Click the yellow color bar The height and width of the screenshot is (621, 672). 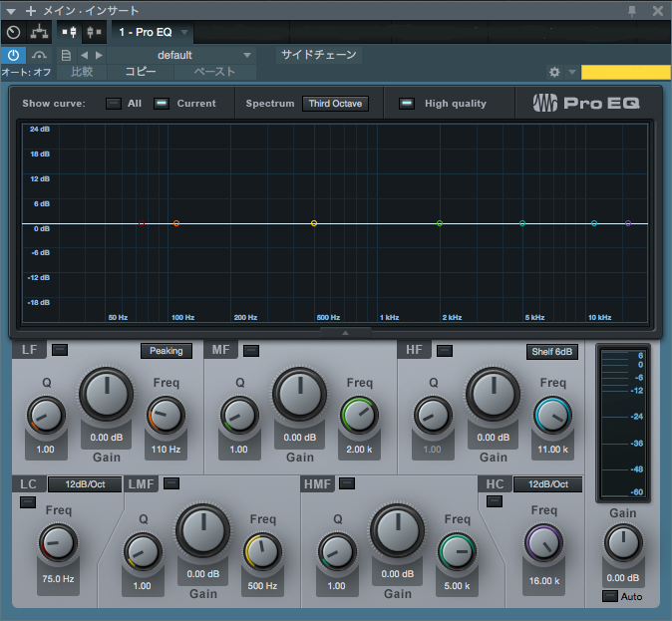coord(626,72)
